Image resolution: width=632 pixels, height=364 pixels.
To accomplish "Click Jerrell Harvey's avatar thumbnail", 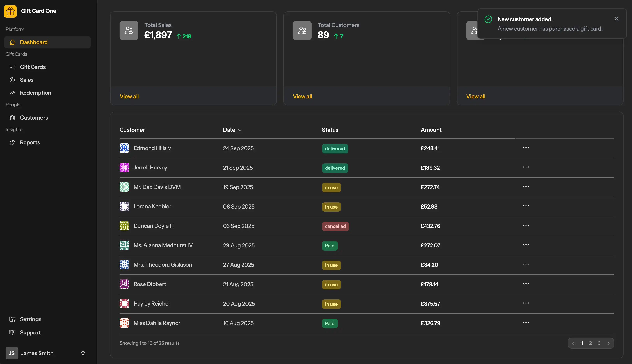I will pyautogui.click(x=124, y=168).
